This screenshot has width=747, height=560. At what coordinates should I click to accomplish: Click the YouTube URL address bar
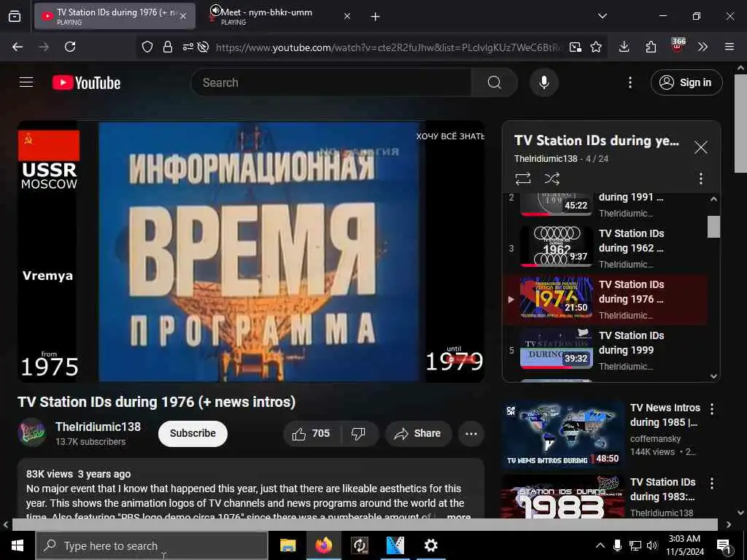click(388, 47)
